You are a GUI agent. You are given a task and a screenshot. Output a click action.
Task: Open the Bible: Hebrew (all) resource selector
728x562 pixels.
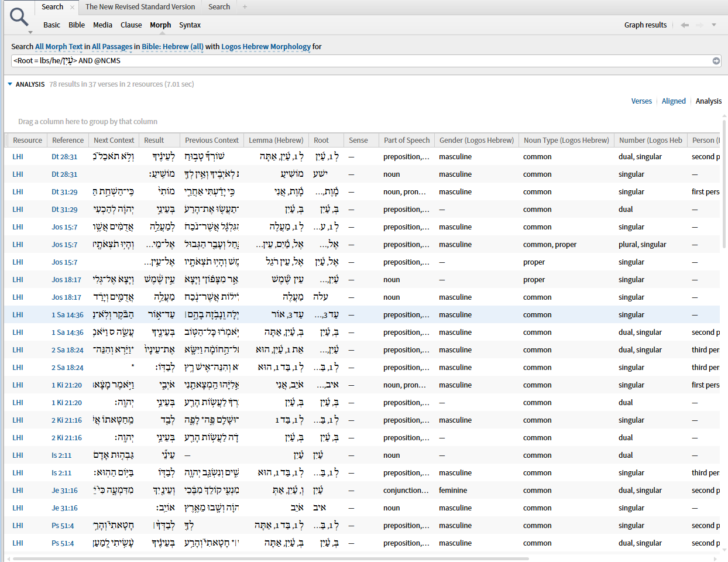coord(173,47)
